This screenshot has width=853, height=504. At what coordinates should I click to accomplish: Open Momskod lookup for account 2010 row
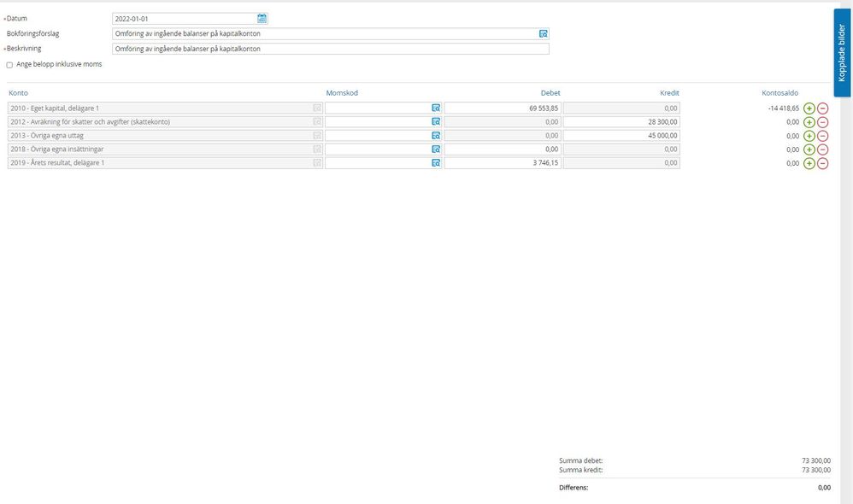coord(435,108)
